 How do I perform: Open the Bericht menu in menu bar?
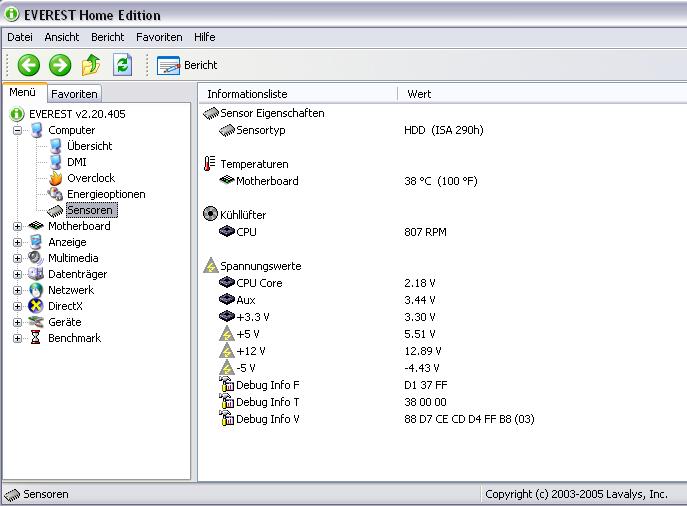click(107, 37)
